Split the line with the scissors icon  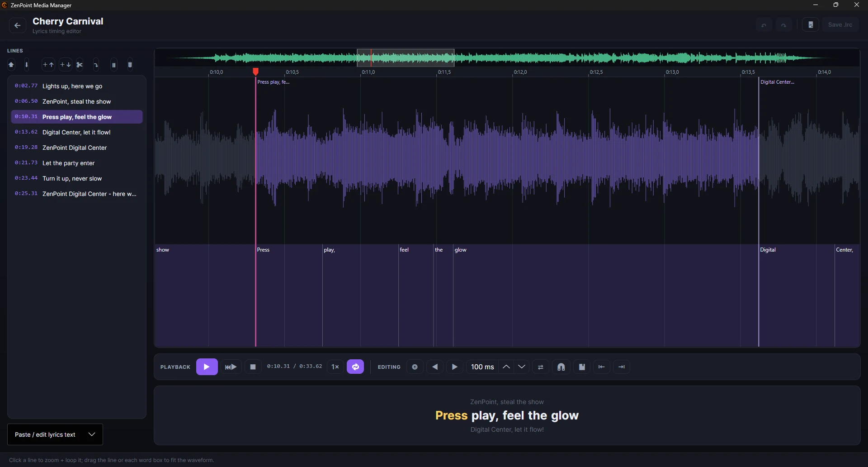[80, 65]
